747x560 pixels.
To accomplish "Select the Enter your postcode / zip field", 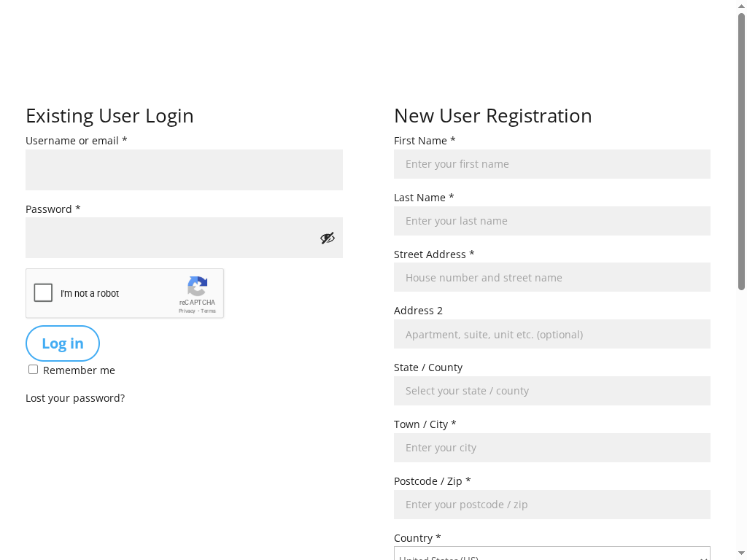I will coord(552,504).
